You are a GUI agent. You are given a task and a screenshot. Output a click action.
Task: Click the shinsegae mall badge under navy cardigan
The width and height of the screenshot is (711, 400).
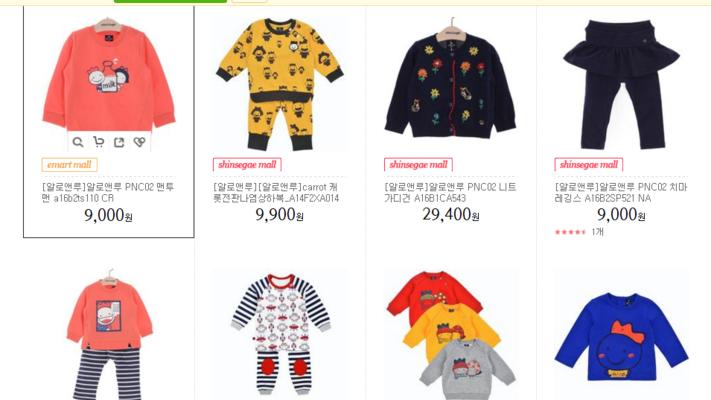418,165
